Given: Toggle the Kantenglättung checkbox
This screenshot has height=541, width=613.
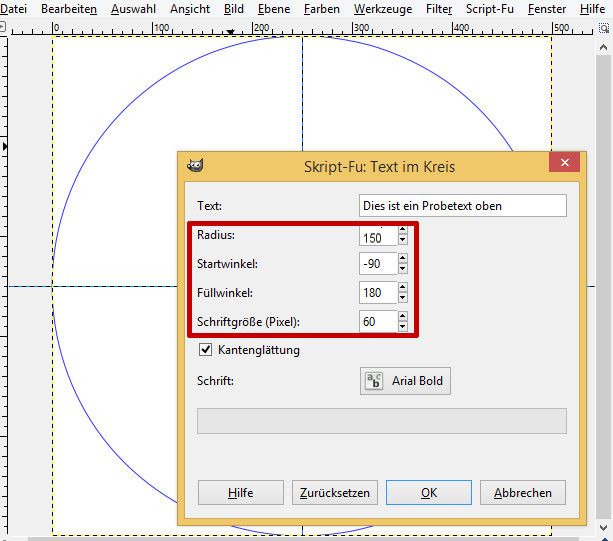Looking at the screenshot, I should (x=206, y=349).
